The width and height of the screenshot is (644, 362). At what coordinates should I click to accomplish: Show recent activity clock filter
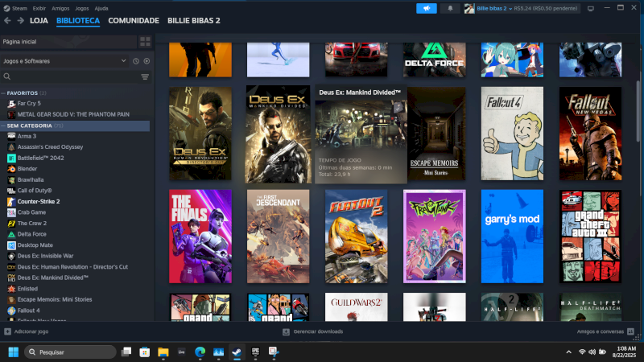pyautogui.click(x=136, y=61)
